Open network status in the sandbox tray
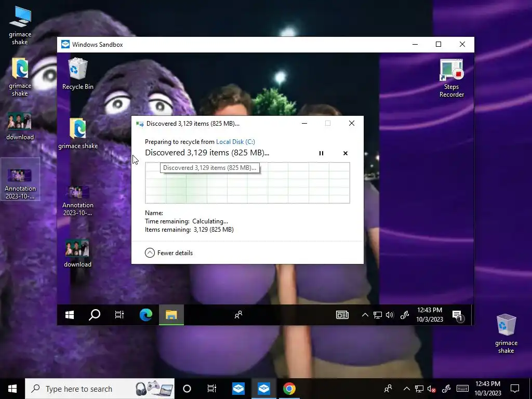Screen dimensions: 532x399 (378, 315)
